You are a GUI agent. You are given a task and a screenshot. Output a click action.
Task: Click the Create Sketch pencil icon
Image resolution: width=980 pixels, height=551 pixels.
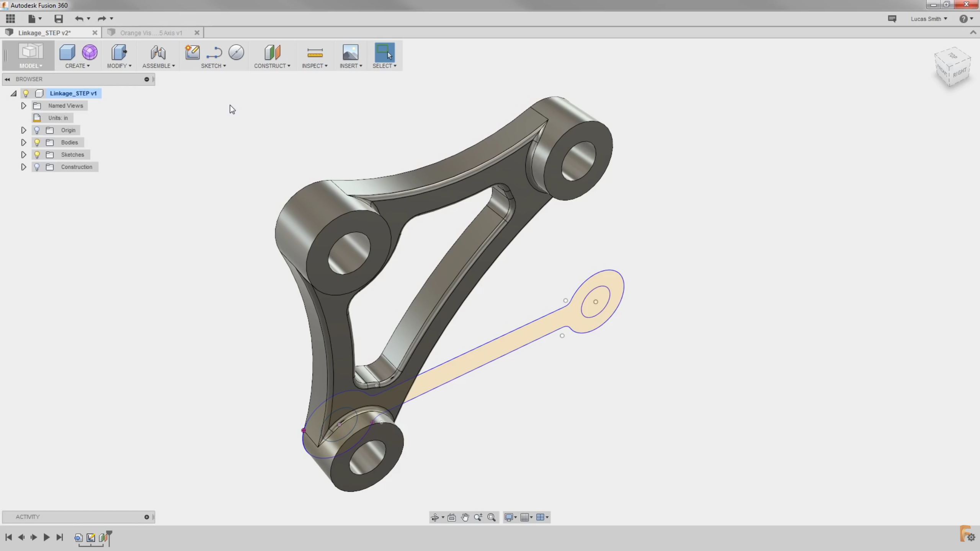[x=192, y=52]
